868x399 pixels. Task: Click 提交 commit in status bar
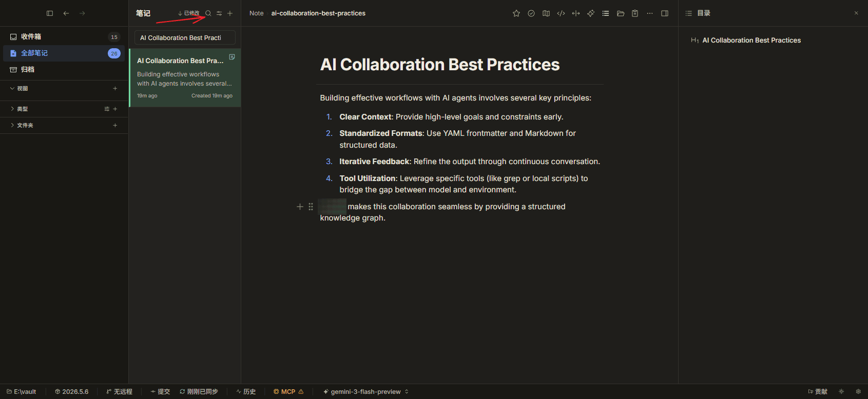[160, 391]
